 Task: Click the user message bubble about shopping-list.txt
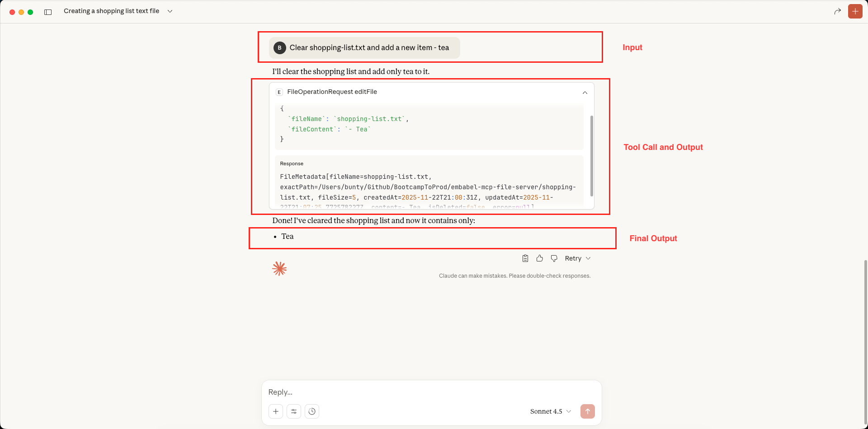point(364,48)
